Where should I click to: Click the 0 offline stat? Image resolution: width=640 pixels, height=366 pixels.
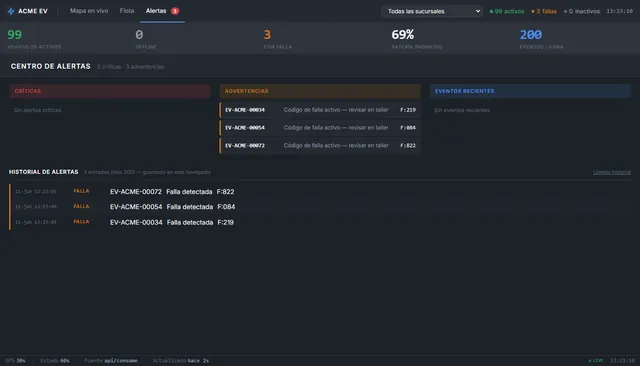click(146, 39)
